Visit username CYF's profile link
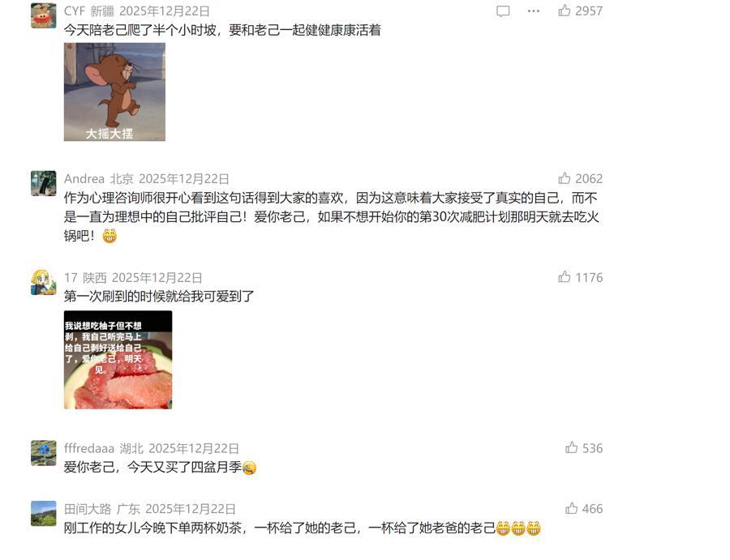 click(x=75, y=11)
